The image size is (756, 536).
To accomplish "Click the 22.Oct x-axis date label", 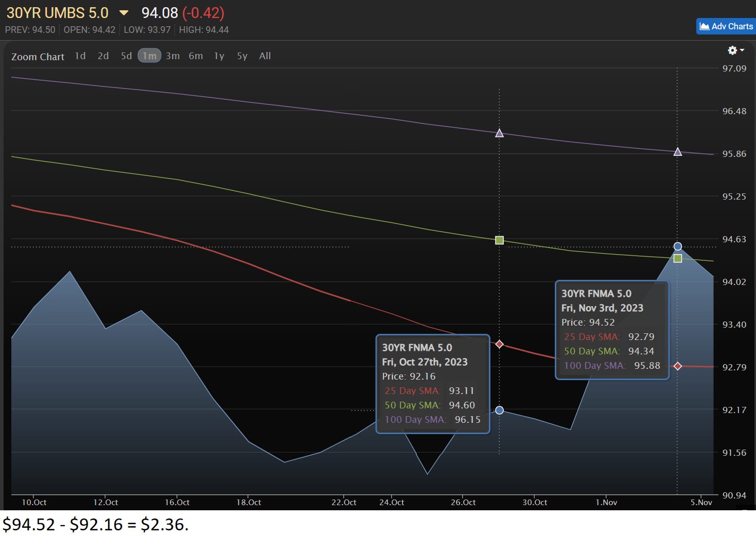I will pos(344,503).
